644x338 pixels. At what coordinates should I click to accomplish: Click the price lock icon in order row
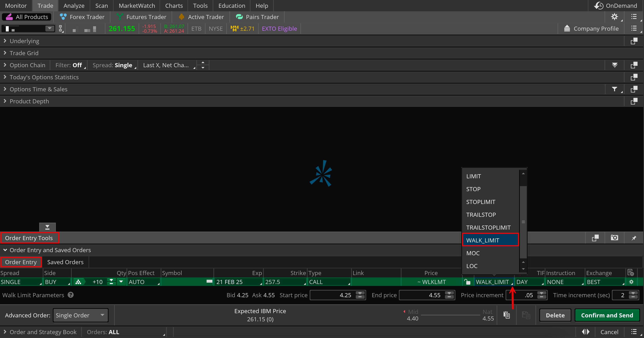pos(467,282)
